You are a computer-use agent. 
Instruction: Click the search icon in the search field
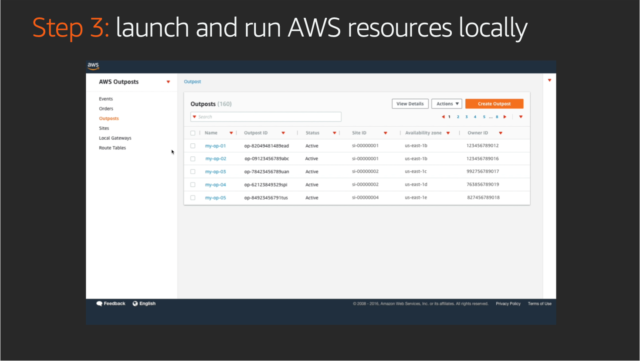pos(195,117)
